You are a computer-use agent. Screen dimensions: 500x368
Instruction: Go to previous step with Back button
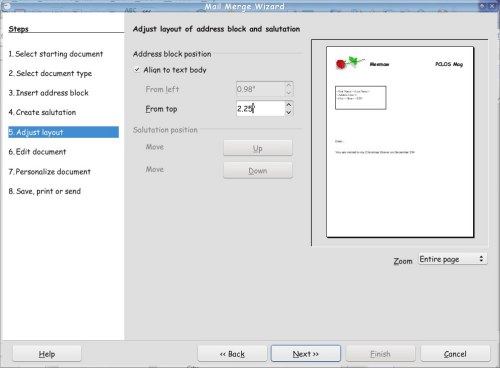click(232, 354)
